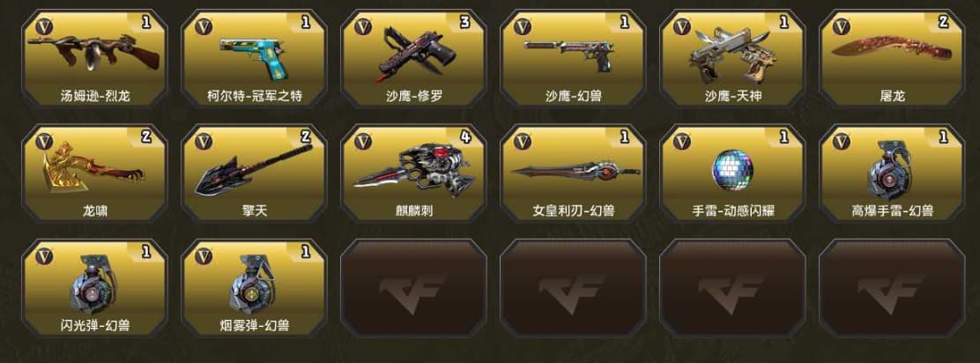Click the V badge on 屠龙 card
This screenshot has height=363, width=980.
tap(842, 26)
